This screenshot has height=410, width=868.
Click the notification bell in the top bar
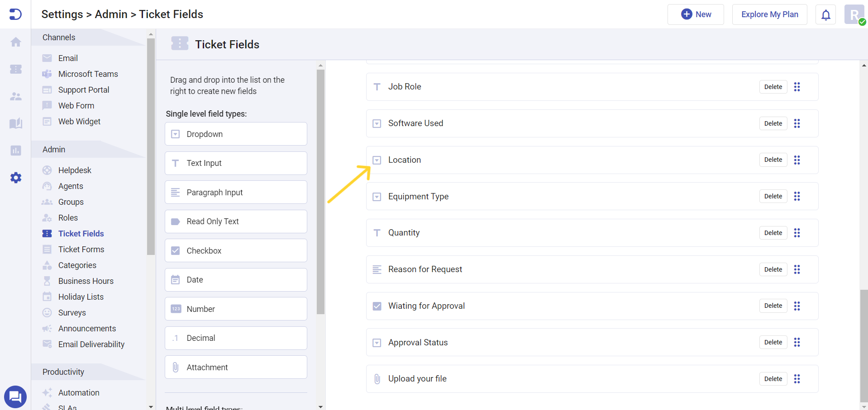tap(825, 14)
